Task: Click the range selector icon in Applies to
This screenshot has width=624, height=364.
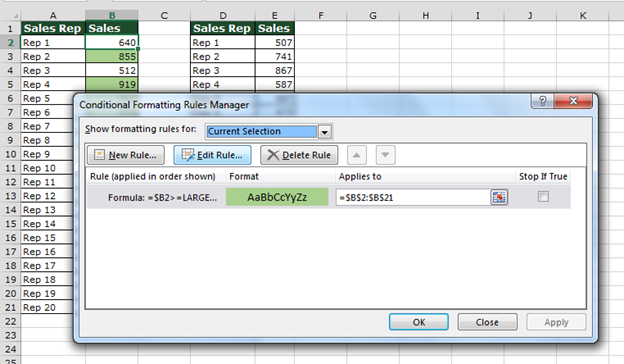Action: pos(499,197)
